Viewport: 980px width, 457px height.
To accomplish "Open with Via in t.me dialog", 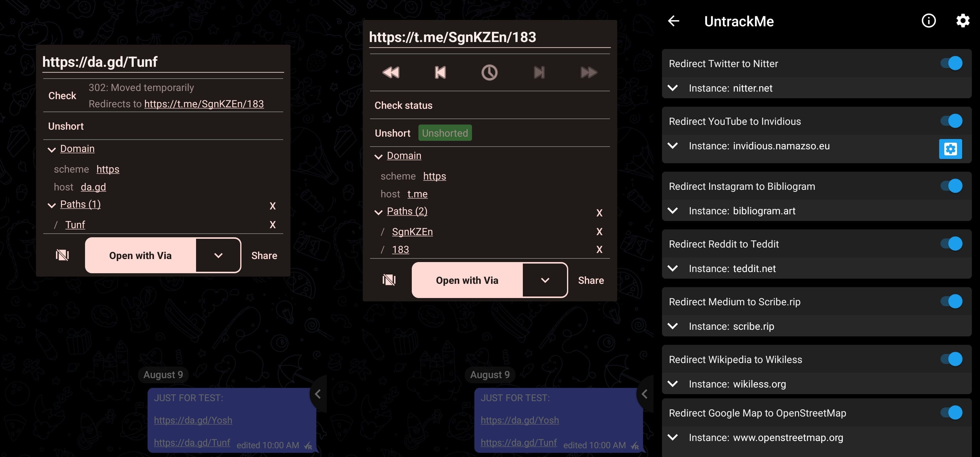I will click(x=467, y=280).
